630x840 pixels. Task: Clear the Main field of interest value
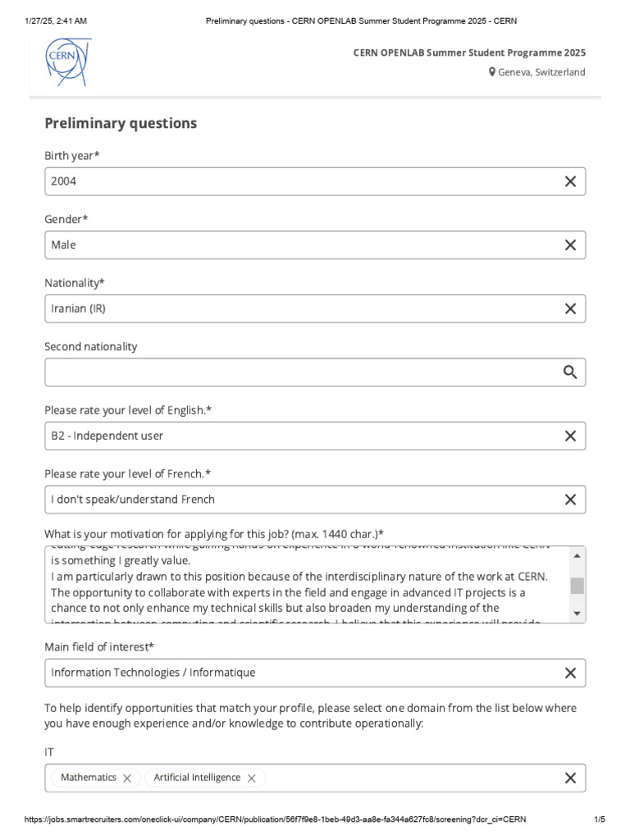pos(570,673)
